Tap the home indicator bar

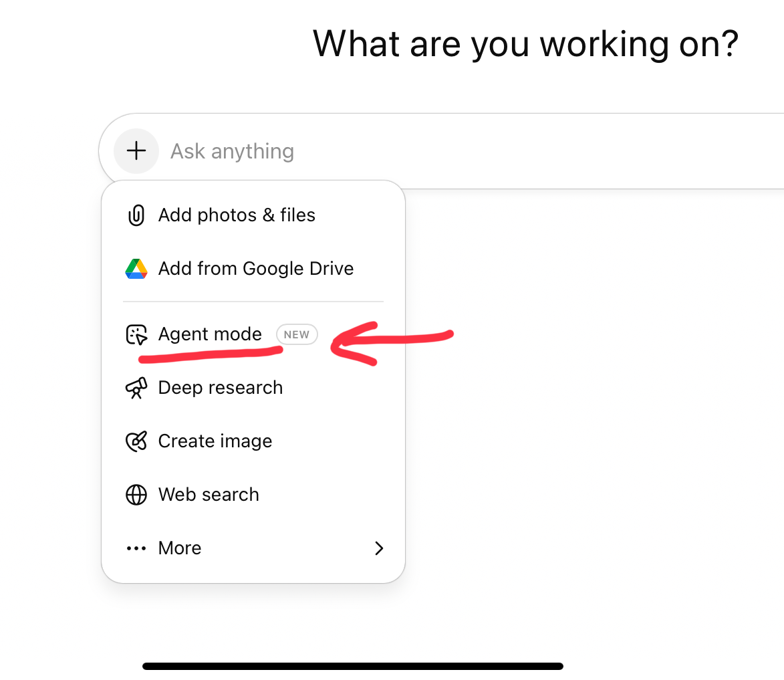[x=353, y=666]
